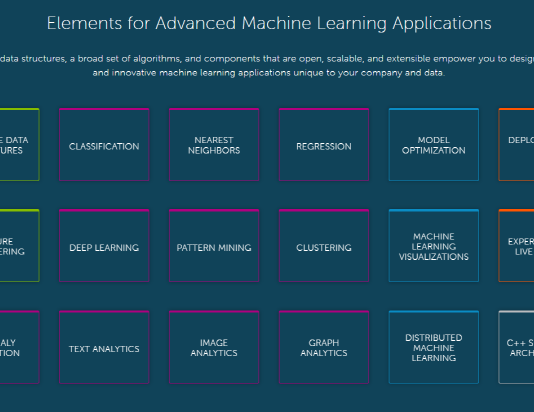This screenshot has height=412, width=534.
Task: Open the Model Optimization tile
Action: pyautogui.click(x=434, y=145)
